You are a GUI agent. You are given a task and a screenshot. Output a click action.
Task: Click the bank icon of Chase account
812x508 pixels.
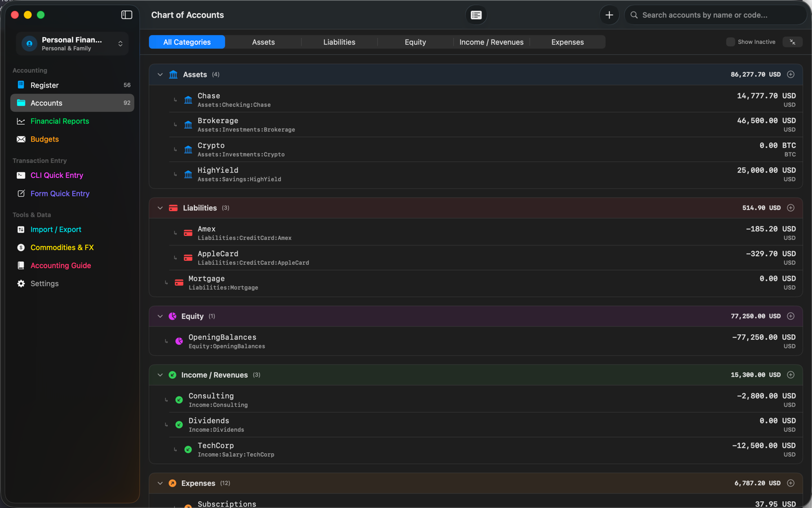click(188, 100)
